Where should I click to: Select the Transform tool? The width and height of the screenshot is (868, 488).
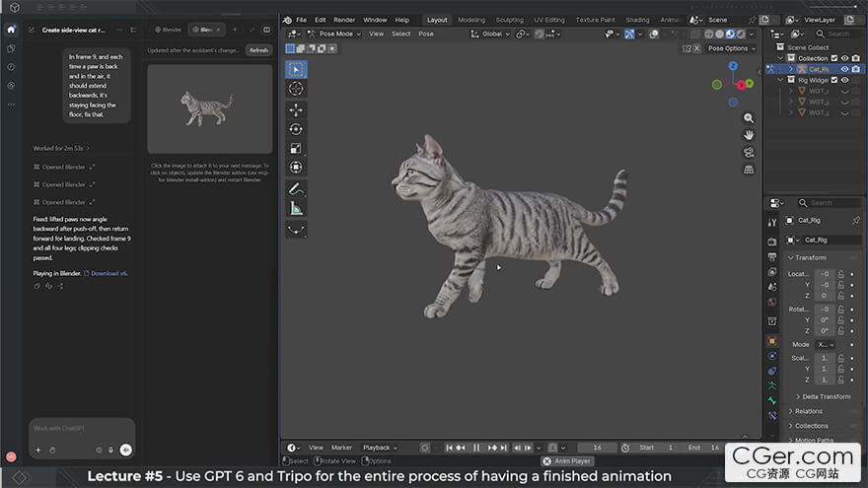click(x=296, y=167)
